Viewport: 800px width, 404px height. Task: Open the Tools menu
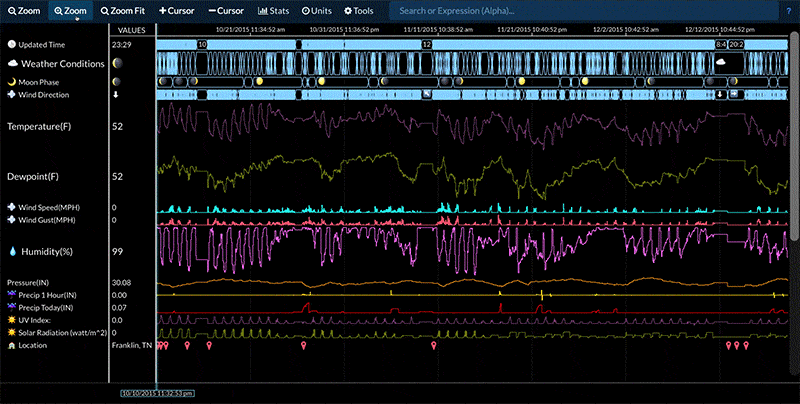tap(359, 11)
